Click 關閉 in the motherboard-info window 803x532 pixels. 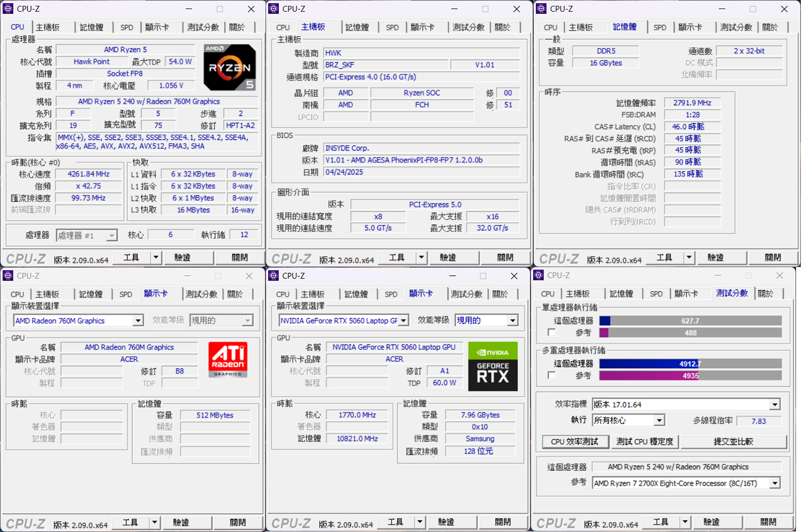pyautogui.click(x=505, y=257)
